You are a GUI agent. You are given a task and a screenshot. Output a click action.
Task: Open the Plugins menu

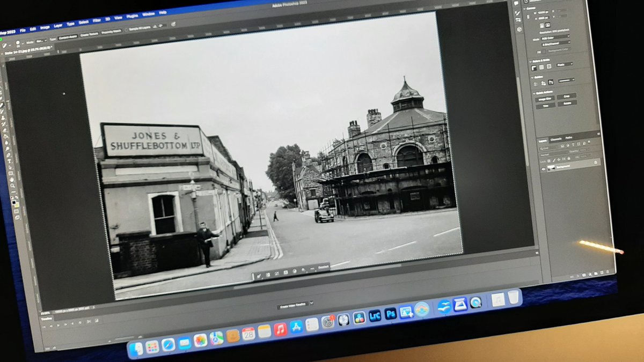click(132, 16)
